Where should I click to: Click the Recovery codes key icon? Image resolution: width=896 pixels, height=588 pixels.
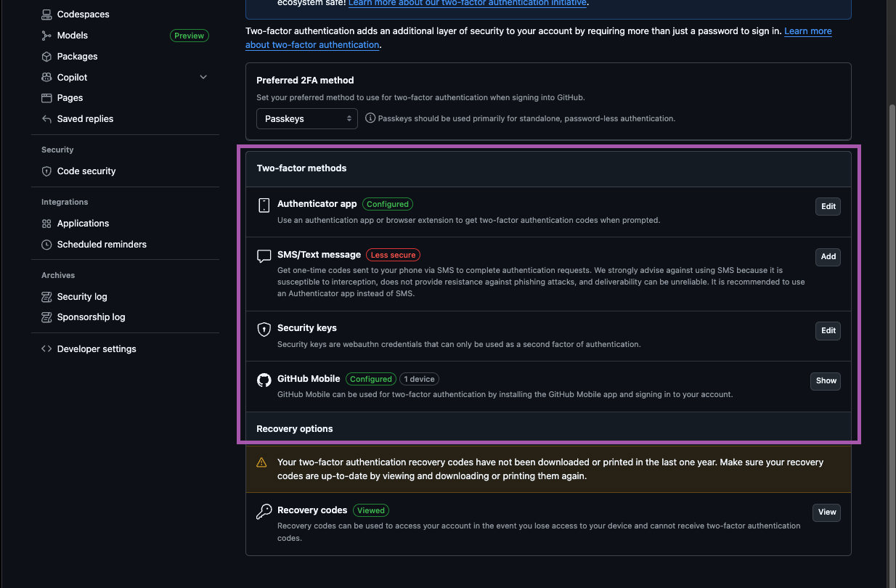264,512
